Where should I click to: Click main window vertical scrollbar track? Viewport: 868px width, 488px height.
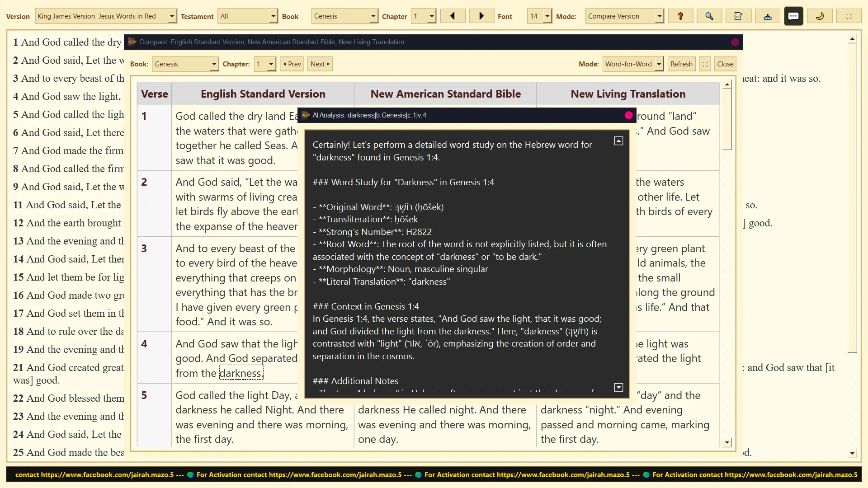click(852, 402)
